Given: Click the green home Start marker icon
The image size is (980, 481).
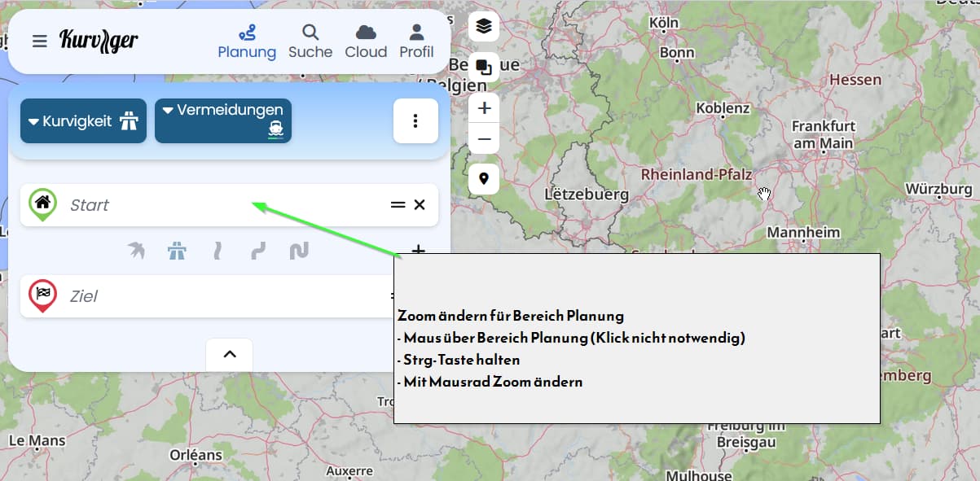Looking at the screenshot, I should tap(42, 203).
